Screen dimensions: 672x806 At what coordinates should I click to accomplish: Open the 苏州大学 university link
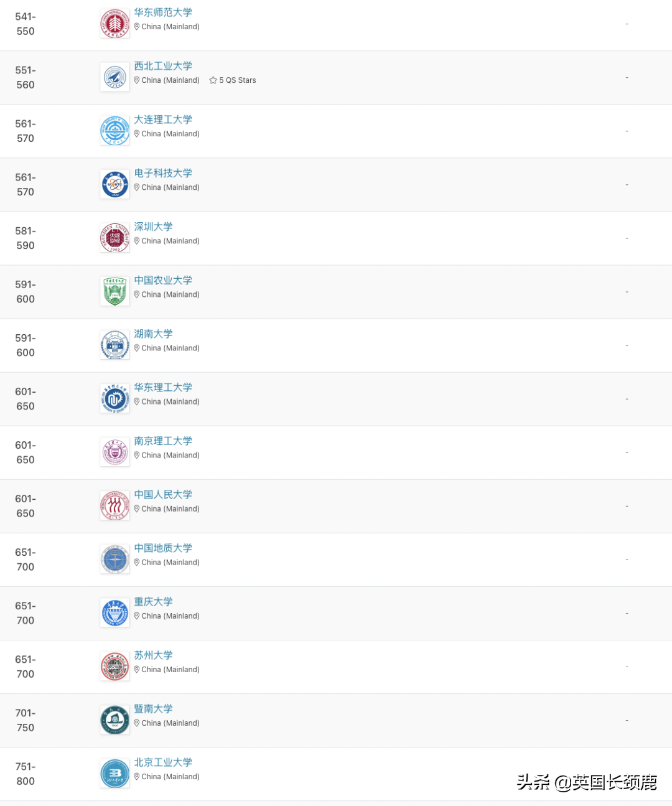(x=153, y=655)
